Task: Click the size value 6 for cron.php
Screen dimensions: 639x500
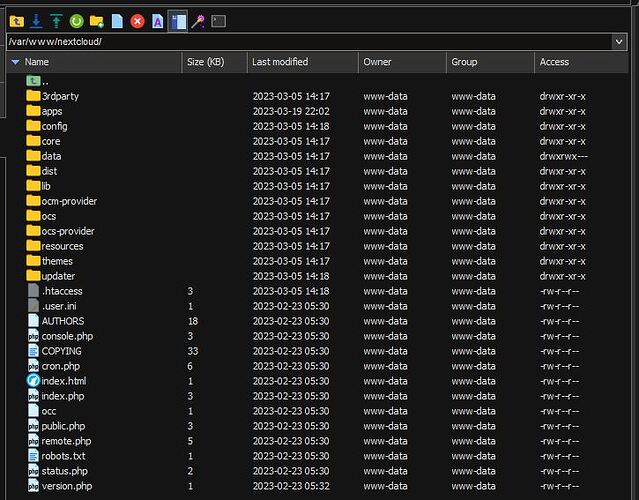Action: [190, 366]
